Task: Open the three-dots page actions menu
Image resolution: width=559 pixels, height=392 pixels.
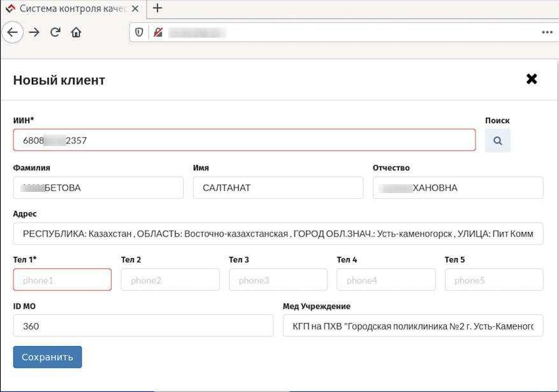Action: 547,33
